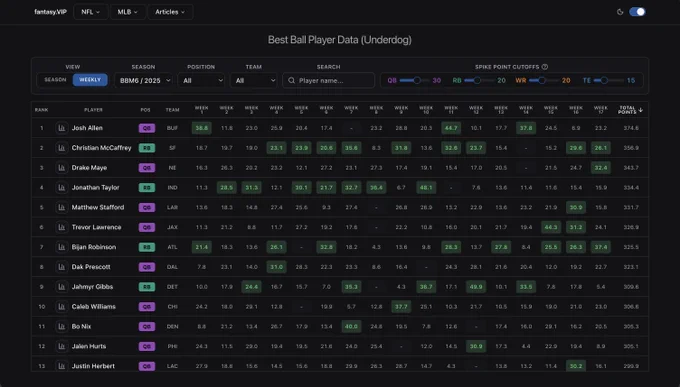Toggle the theme switch at top right
This screenshot has width=680, height=387.
[x=637, y=12]
